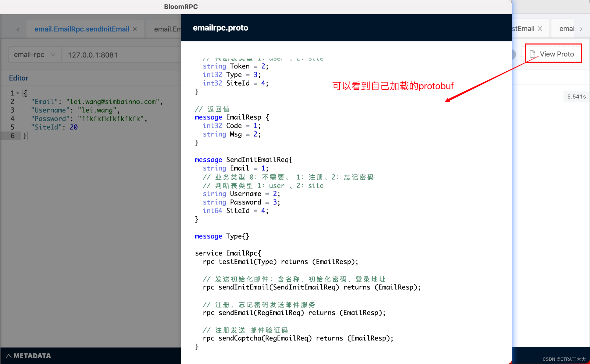590x364 pixels.
Task: Click the rpc sendEmail line
Action: [294, 312]
